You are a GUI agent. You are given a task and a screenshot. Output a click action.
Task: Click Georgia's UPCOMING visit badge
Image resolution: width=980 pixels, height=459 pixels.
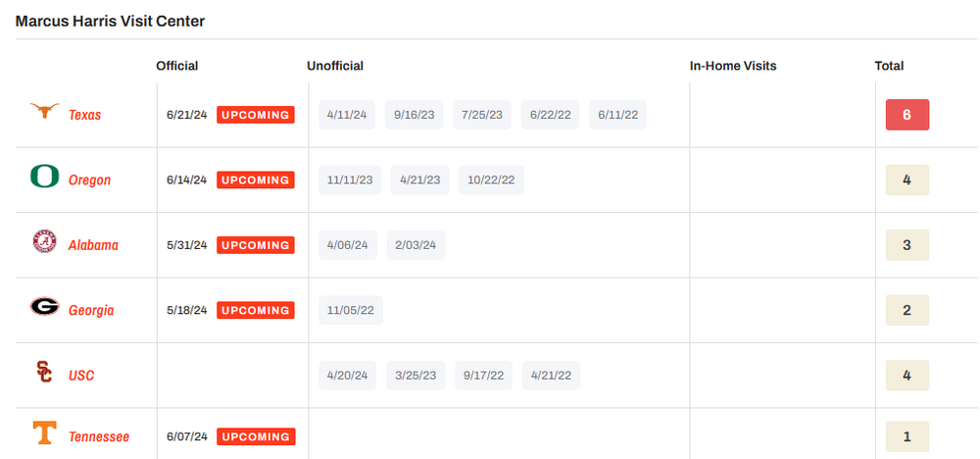tap(255, 310)
